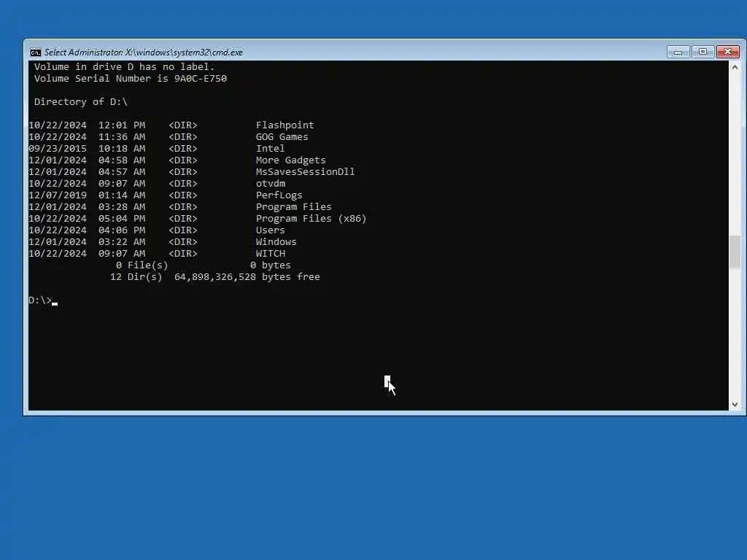Click the scrollbar up arrow
Viewport: 747px width, 560px height.
tap(735, 67)
